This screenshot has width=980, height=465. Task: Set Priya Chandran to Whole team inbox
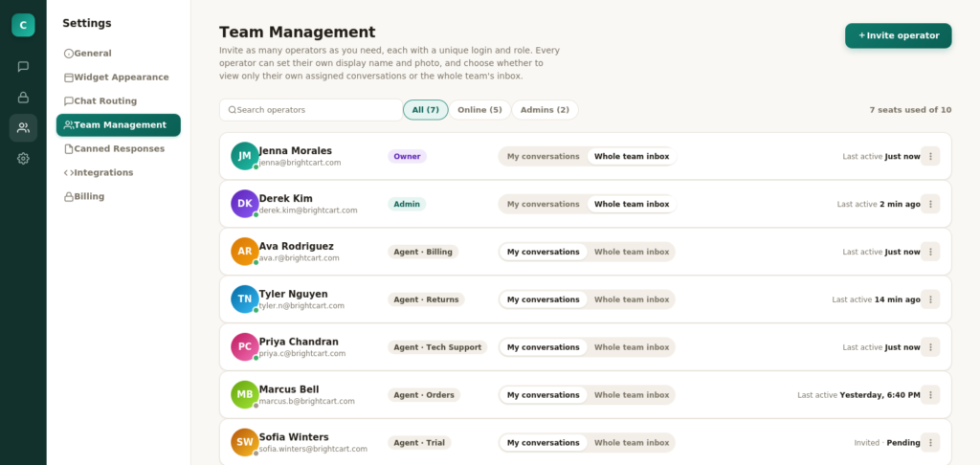tap(632, 347)
